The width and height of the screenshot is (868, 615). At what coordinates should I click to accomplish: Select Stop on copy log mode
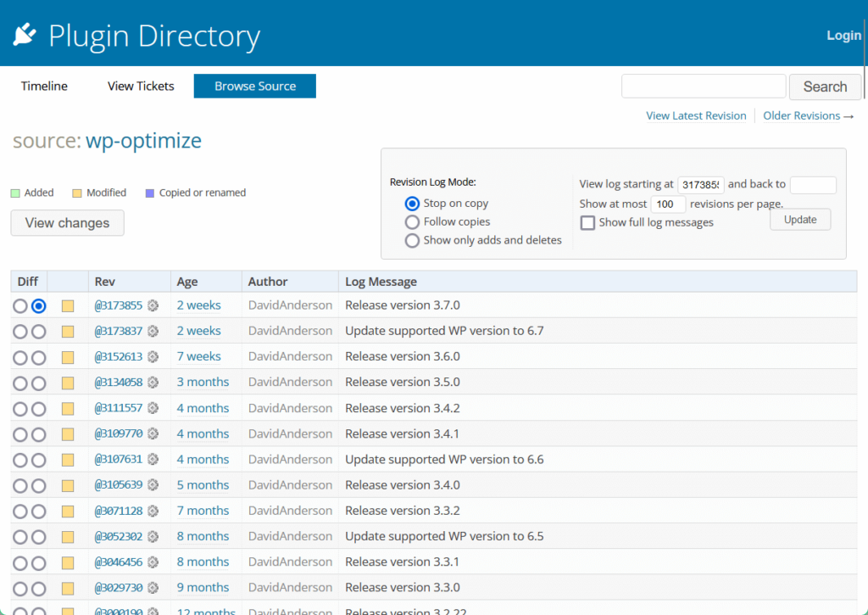[x=412, y=204]
